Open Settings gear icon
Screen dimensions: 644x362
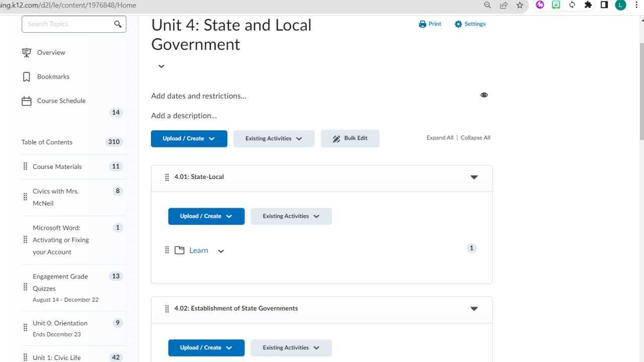point(458,24)
